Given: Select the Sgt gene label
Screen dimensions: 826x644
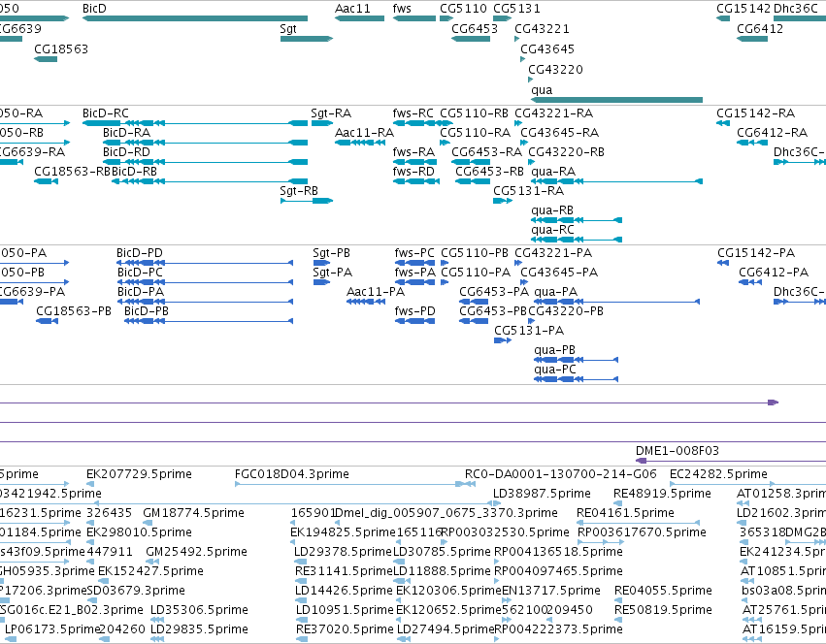Looking at the screenshot, I should click(x=288, y=29).
